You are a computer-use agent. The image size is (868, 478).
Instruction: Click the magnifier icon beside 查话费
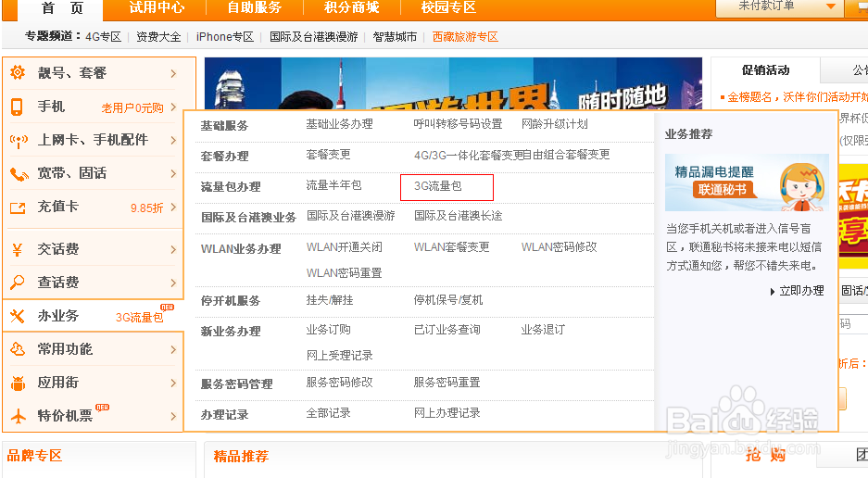[x=18, y=283]
